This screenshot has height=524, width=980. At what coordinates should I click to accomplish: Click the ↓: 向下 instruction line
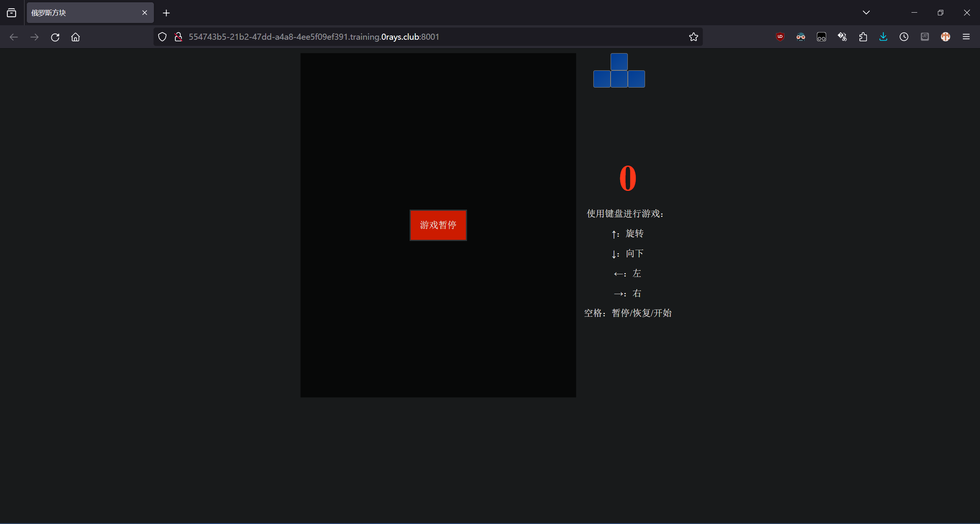[x=627, y=253]
